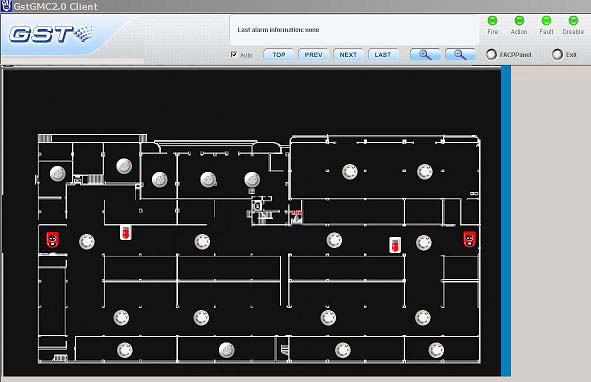Select the smoke detector in top-left room
This screenshot has width=591, height=382.
click(58, 173)
